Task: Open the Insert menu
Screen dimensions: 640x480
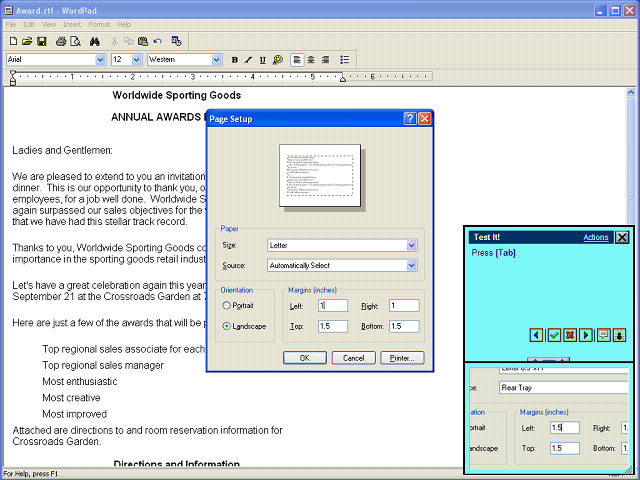Action: click(x=72, y=24)
